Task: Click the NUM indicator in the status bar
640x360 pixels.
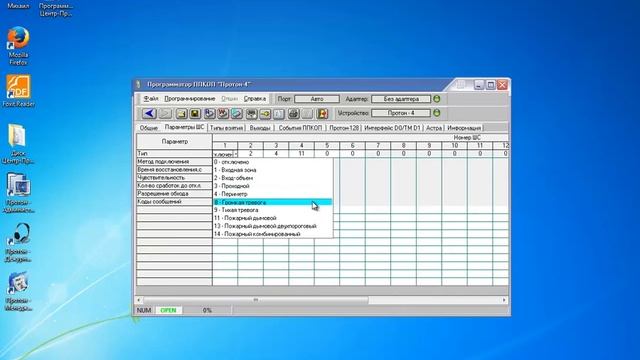Action: click(x=144, y=310)
